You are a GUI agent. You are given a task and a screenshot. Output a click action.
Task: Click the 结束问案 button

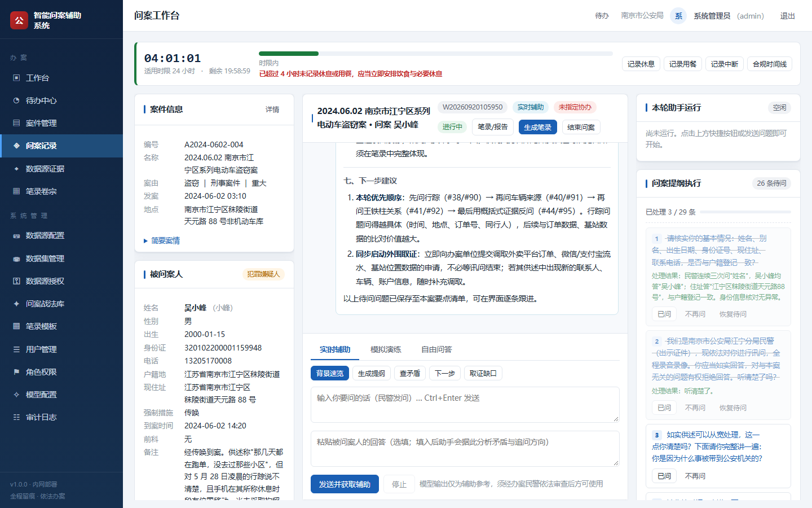click(581, 127)
